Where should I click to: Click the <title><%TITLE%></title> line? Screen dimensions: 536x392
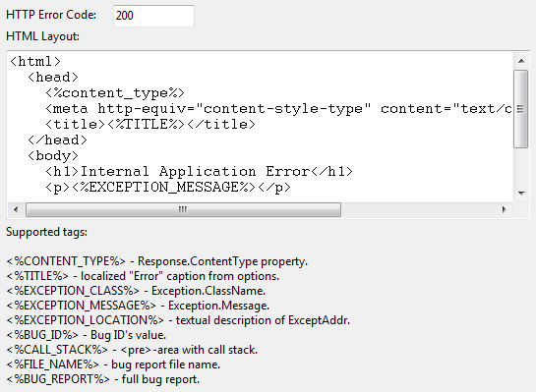tap(150, 125)
